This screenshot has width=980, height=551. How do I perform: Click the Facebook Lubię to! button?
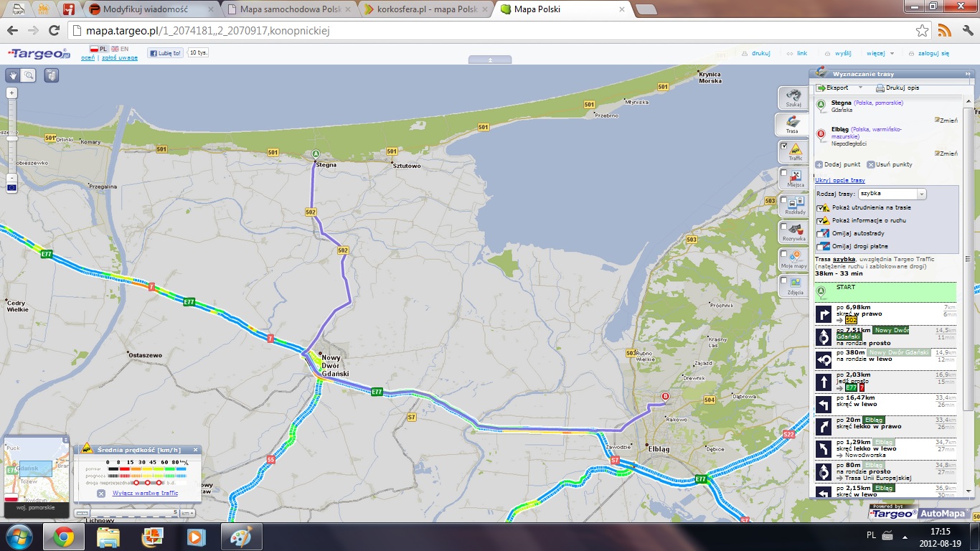click(x=165, y=53)
